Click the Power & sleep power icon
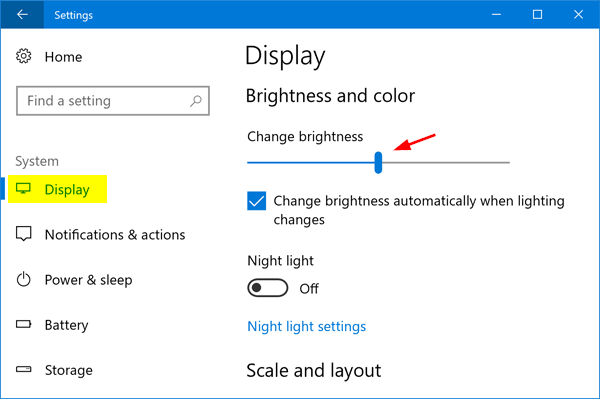This screenshot has height=399, width=600. click(x=23, y=279)
